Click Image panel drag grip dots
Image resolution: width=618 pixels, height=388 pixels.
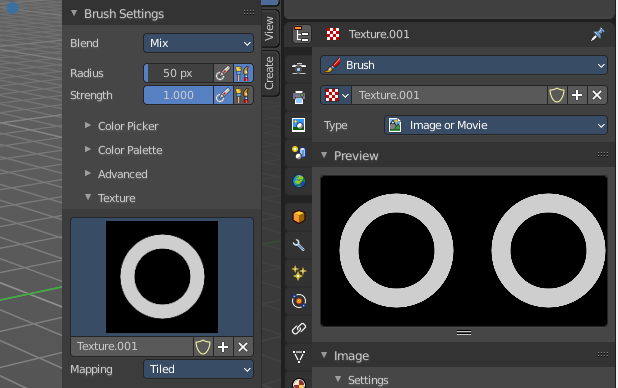(603, 354)
